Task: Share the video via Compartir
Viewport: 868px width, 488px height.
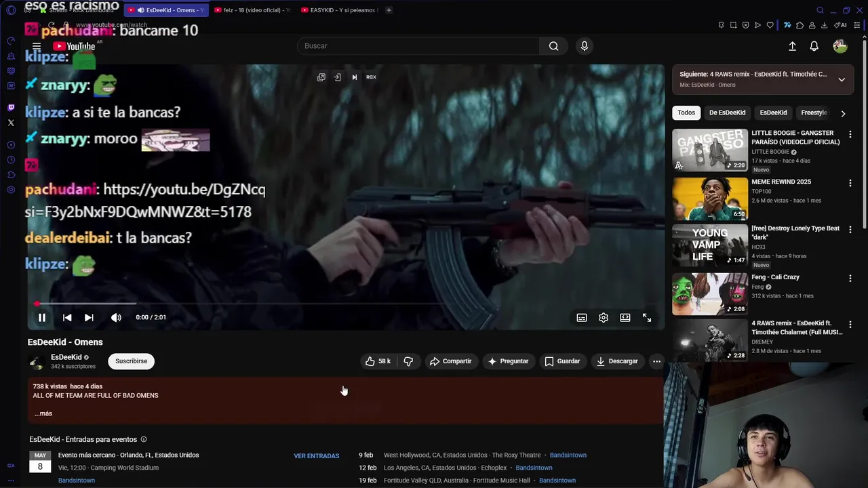Action: coord(450,361)
